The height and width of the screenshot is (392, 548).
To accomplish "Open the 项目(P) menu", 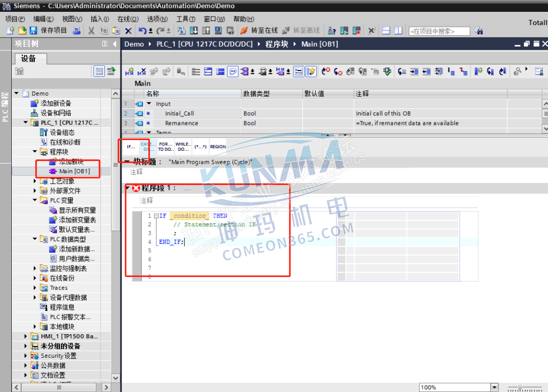I will pyautogui.click(x=15, y=19).
